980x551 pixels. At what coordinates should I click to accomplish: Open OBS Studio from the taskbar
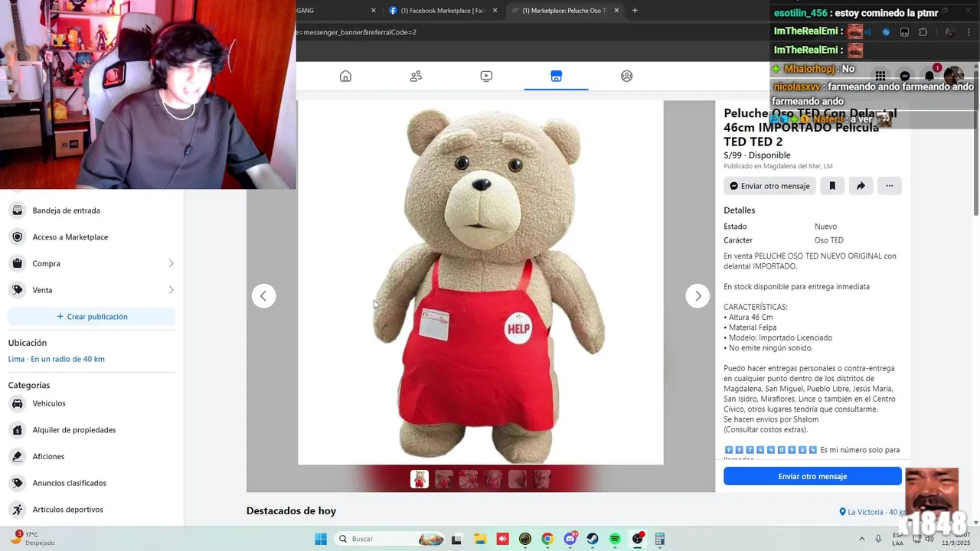[638, 539]
